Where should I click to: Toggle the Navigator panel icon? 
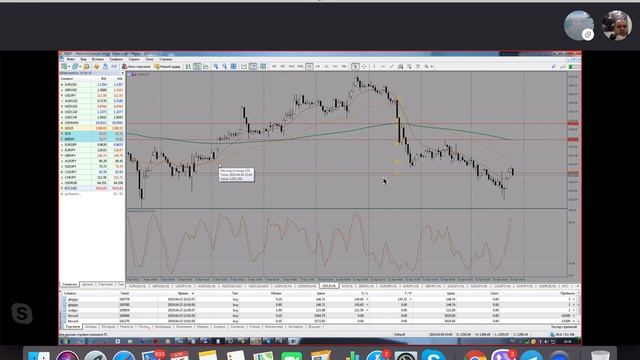(x=105, y=66)
